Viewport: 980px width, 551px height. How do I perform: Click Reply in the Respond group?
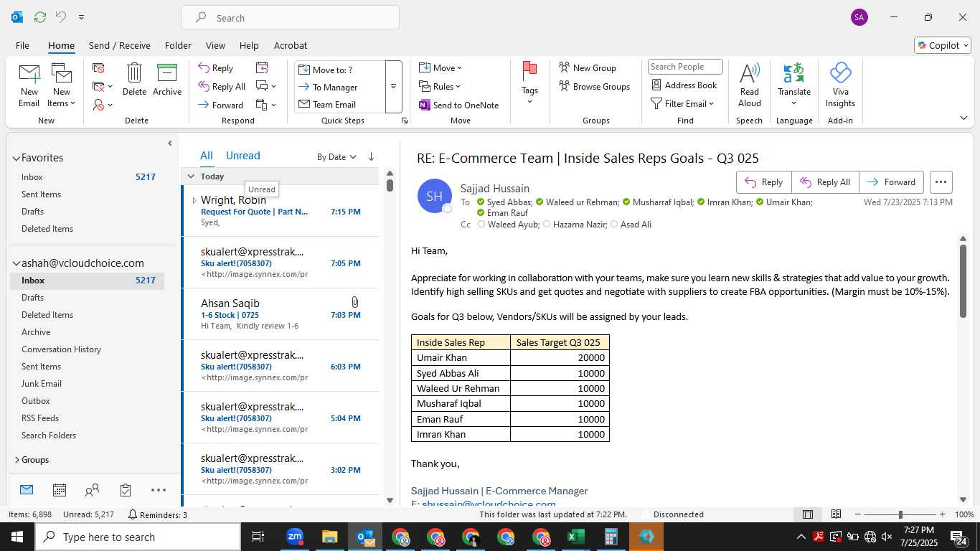[216, 68]
